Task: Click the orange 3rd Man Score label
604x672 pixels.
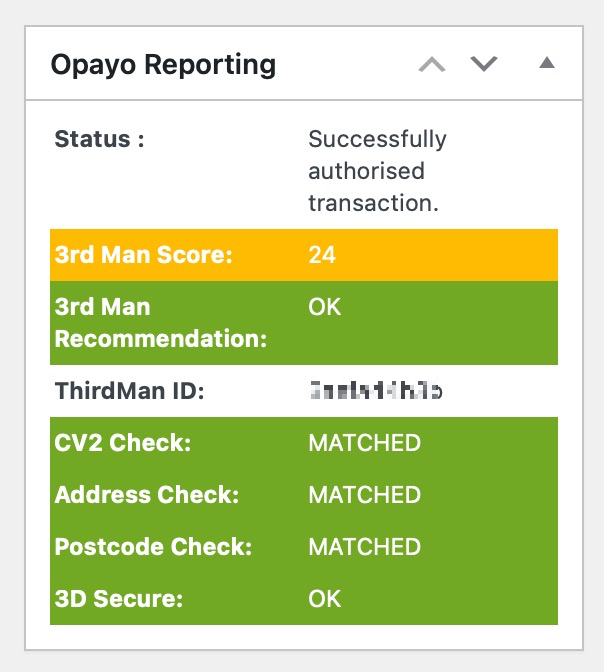Action: click(143, 255)
